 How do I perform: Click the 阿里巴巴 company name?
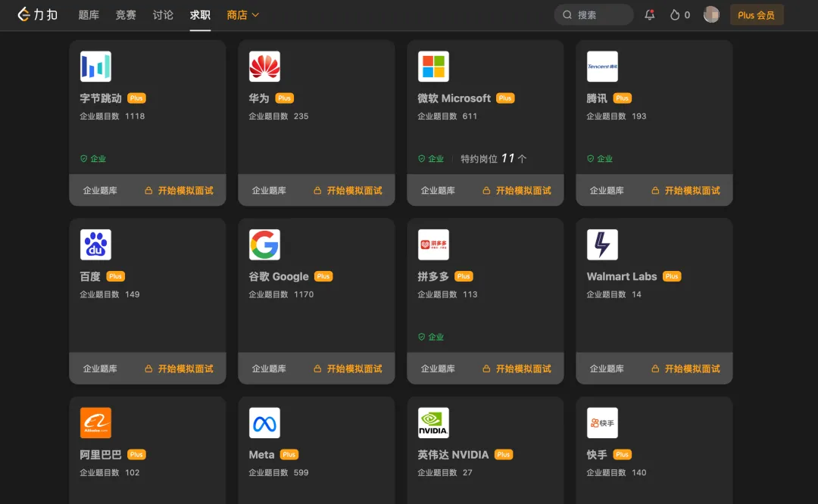pos(101,455)
